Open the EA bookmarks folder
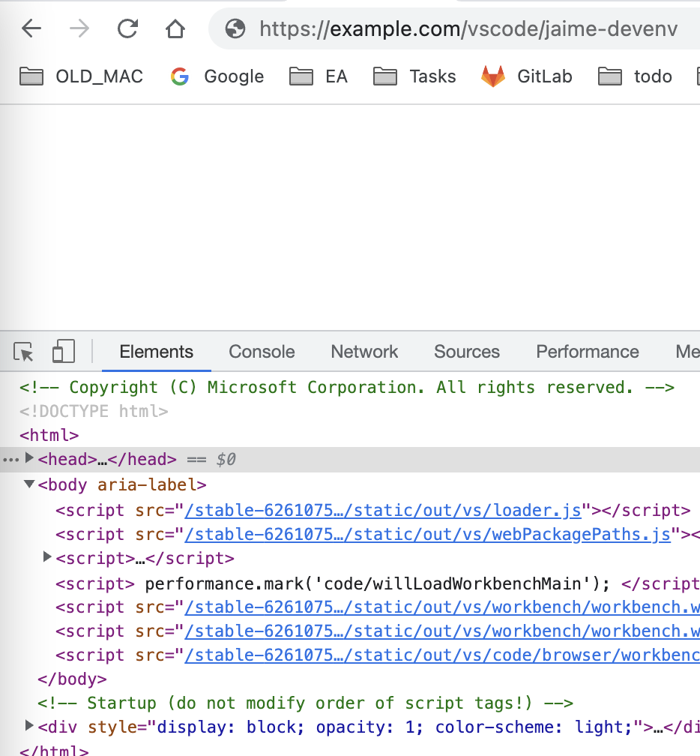Image resolution: width=700 pixels, height=756 pixels. [x=318, y=76]
